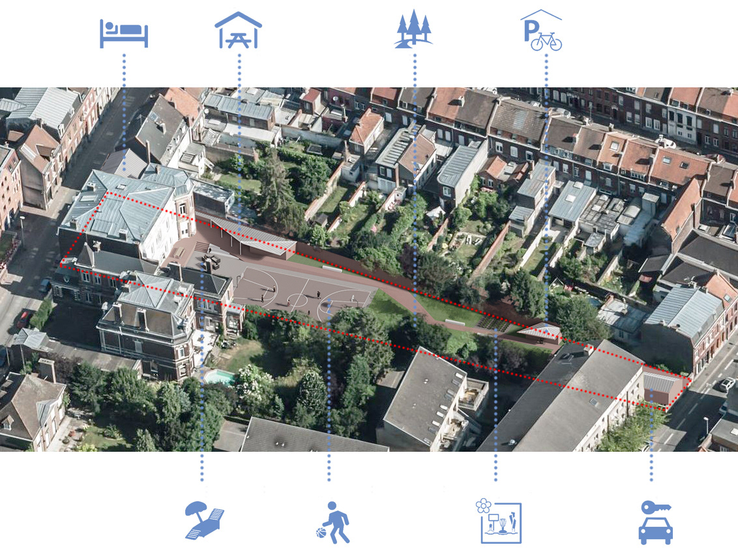738x560 pixels.
Task: Click the covered bicycle parking icon
Action: pyautogui.click(x=541, y=30)
